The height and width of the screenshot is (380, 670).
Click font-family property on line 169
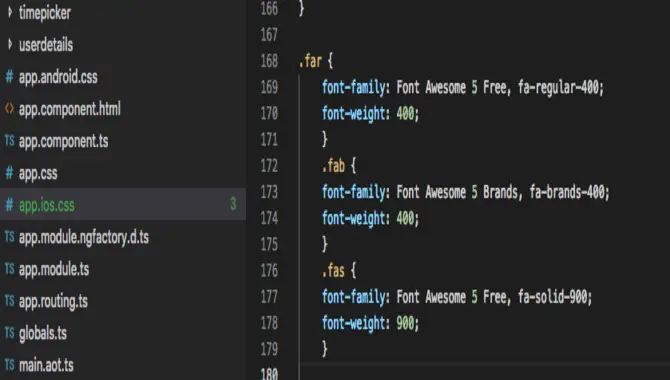click(x=354, y=88)
